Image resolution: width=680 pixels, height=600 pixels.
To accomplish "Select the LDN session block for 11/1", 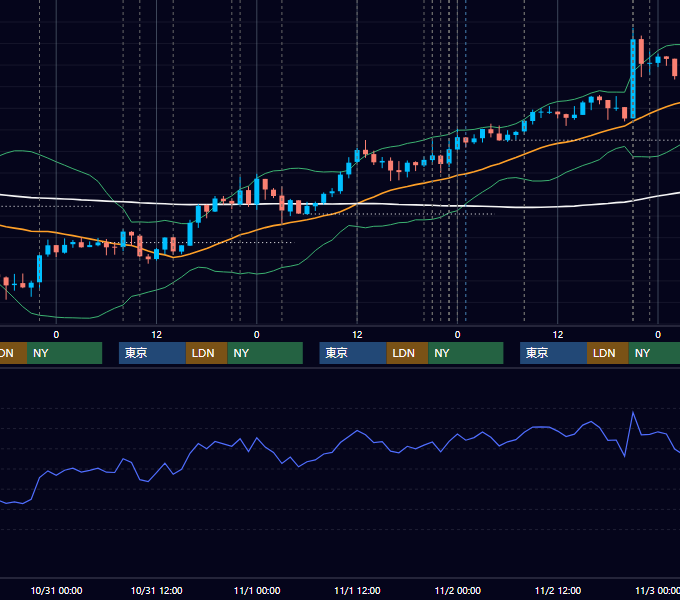I will [x=407, y=353].
